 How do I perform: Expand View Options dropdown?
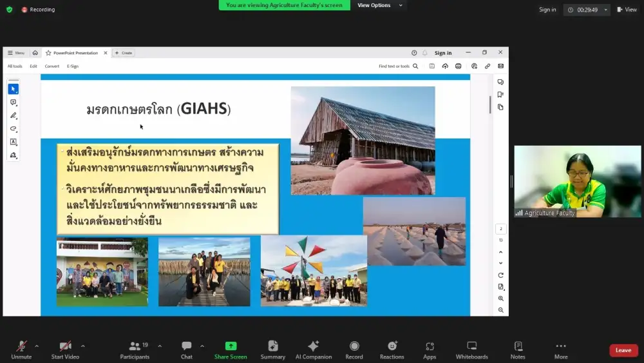pos(380,5)
